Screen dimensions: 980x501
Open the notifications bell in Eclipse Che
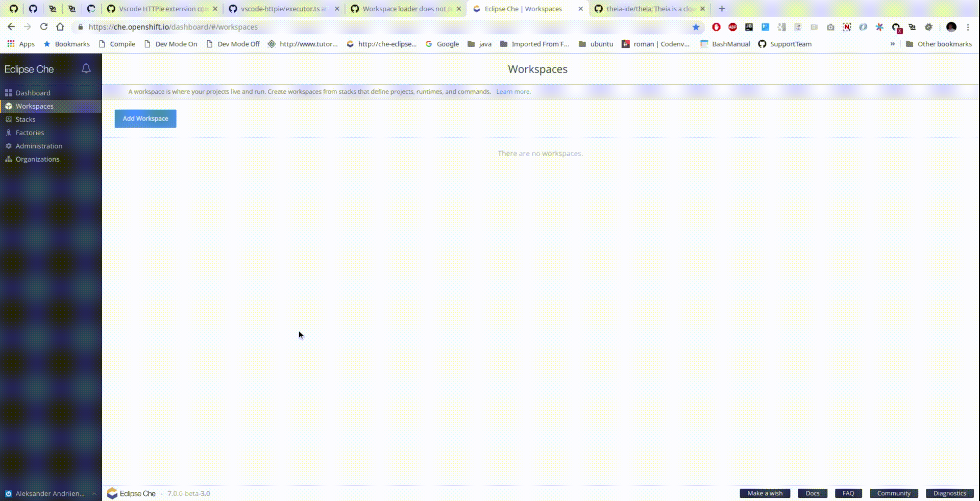point(86,68)
